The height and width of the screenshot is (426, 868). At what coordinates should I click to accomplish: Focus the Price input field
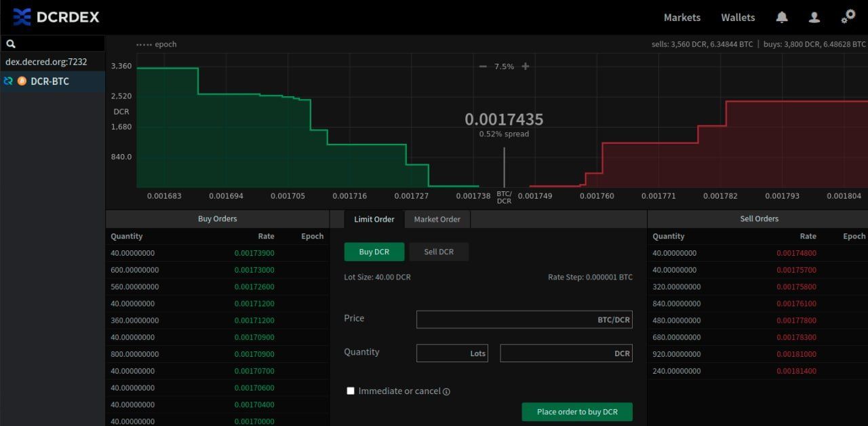pos(524,319)
